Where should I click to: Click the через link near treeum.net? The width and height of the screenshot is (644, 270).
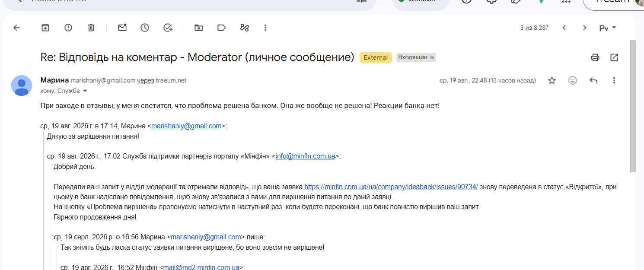click(x=146, y=81)
